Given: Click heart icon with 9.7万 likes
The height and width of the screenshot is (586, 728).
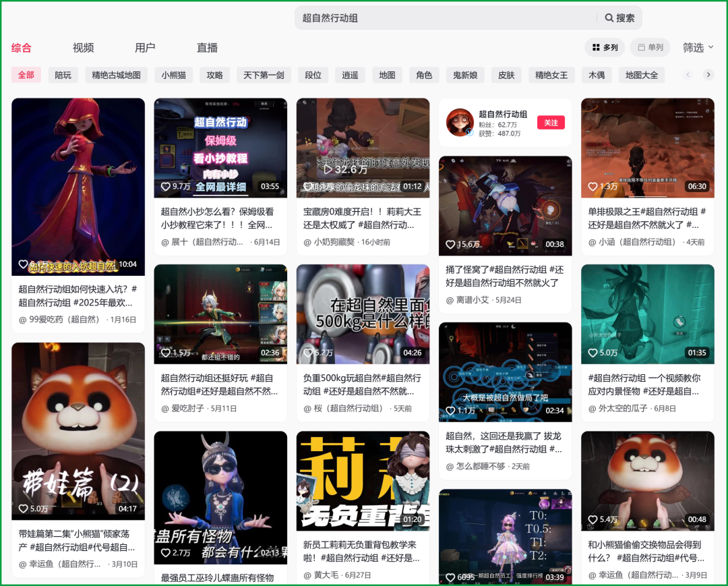Looking at the screenshot, I should (165, 186).
